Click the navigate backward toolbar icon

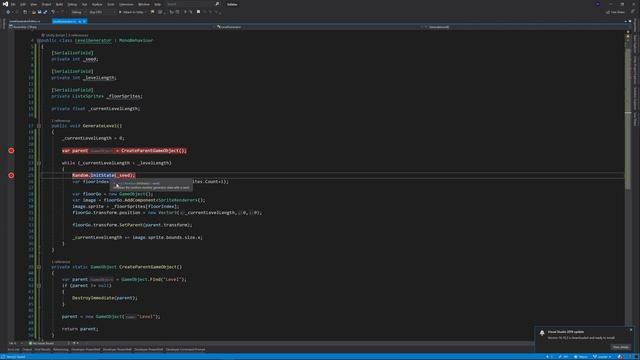coord(8,12)
